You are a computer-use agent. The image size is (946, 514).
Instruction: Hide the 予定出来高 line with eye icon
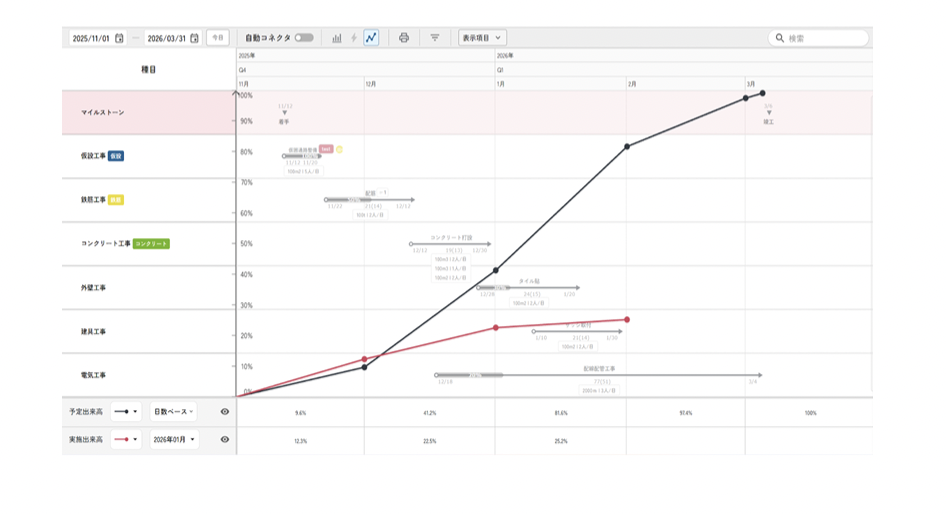(225, 411)
